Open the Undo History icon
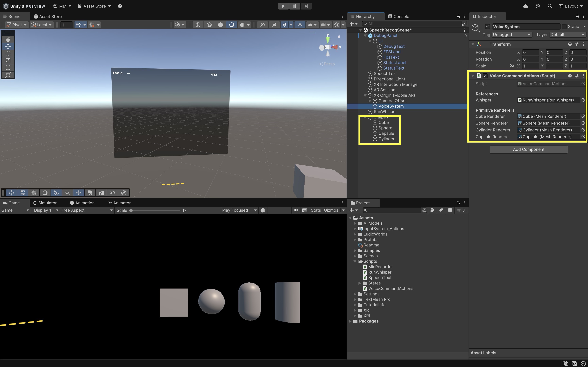The width and height of the screenshot is (588, 367). click(538, 6)
